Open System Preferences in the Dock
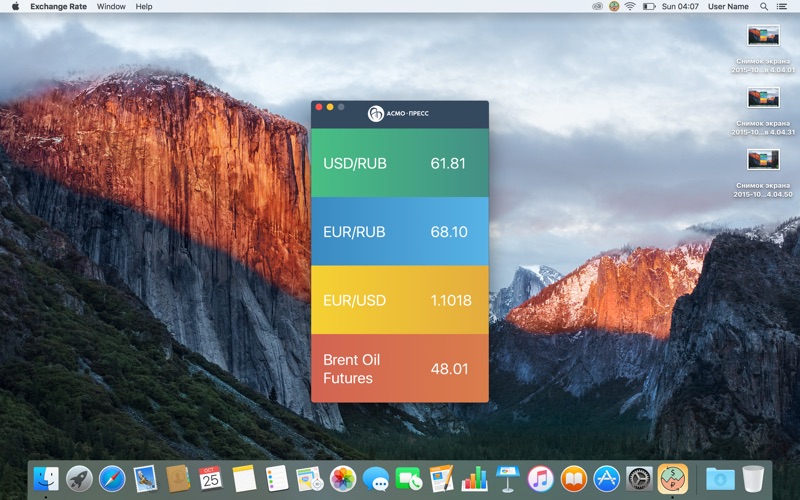 pyautogui.click(x=639, y=479)
